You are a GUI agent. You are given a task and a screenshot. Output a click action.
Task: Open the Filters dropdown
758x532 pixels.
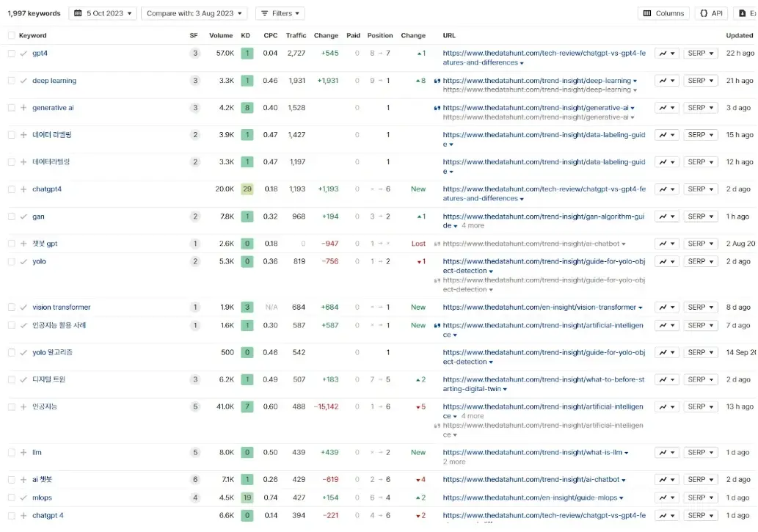280,13
